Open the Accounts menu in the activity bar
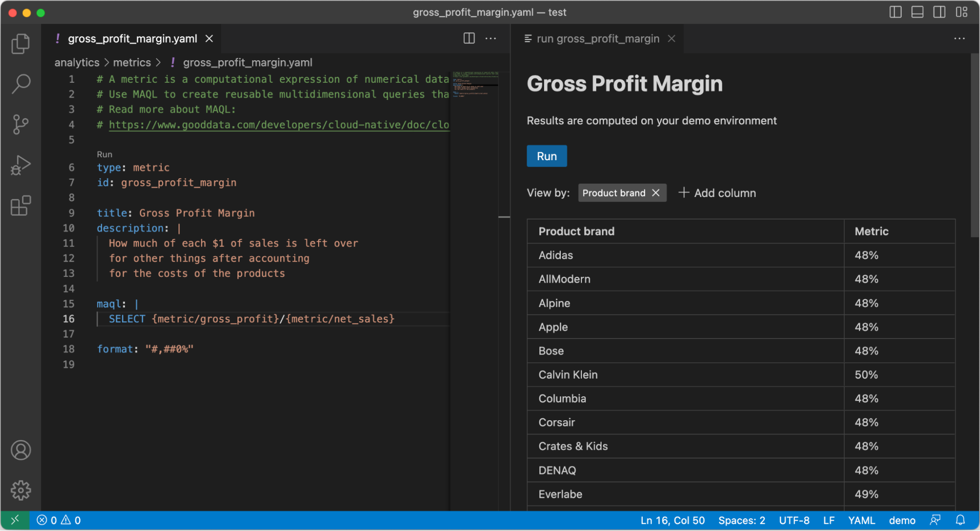This screenshot has height=531, width=980. click(21, 450)
